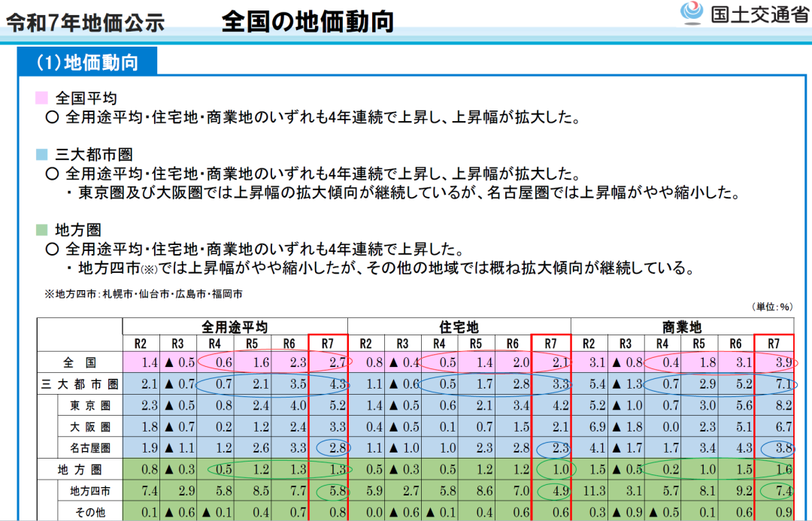This screenshot has height=521, width=812.
Task: Click the green square beside 地方圏
Action: click(x=42, y=229)
